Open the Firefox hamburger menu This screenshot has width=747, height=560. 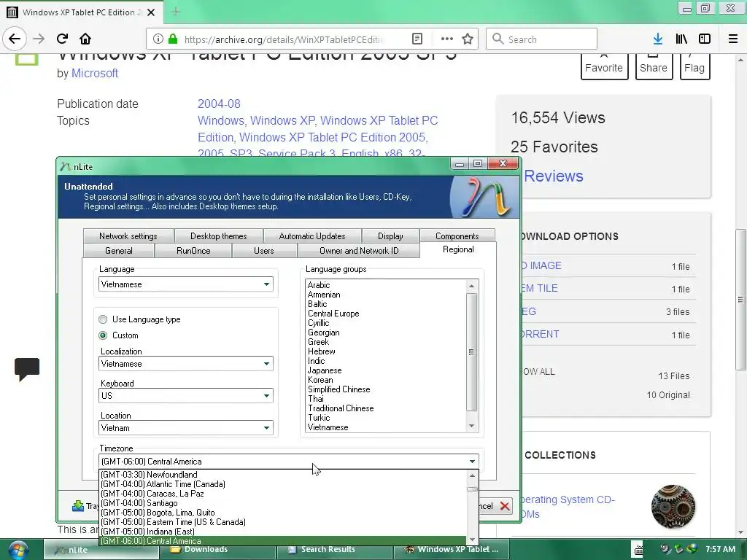click(x=733, y=39)
